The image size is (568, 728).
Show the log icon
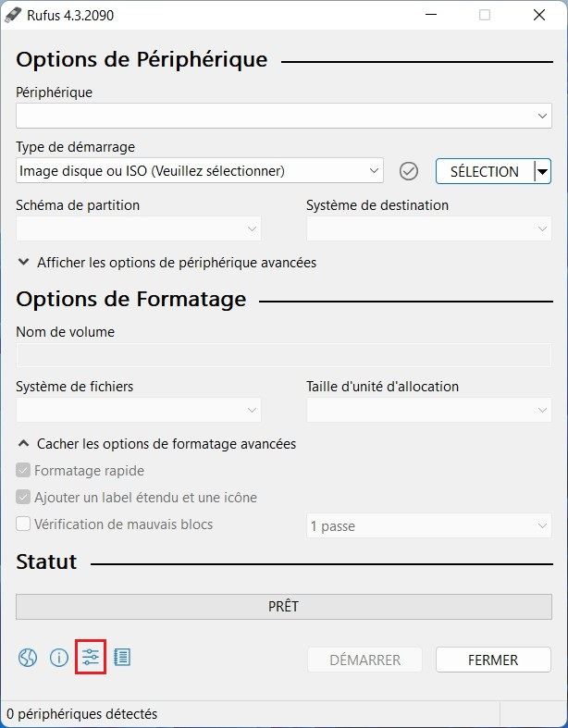[122, 658]
